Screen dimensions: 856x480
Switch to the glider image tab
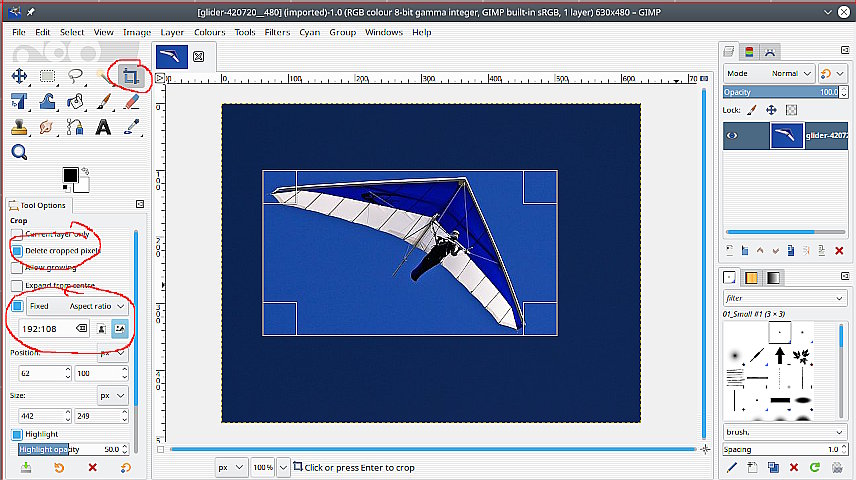[171, 57]
